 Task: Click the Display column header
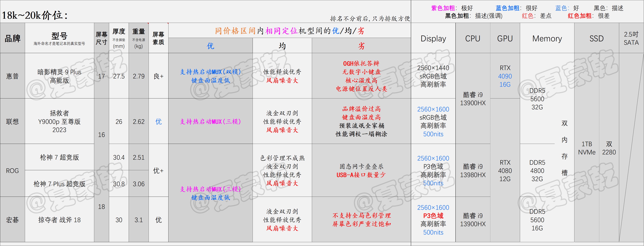click(433, 38)
